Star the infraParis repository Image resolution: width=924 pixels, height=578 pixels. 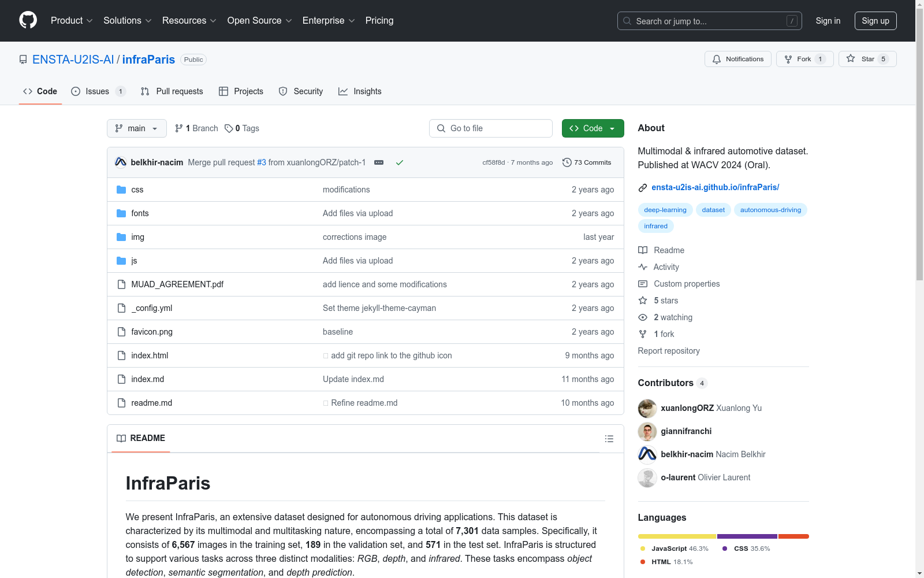(867, 59)
